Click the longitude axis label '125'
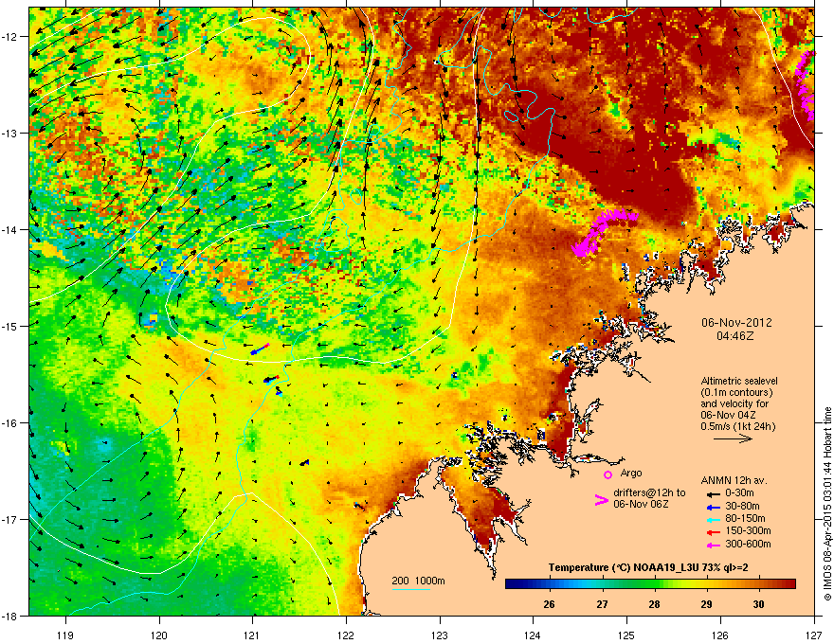Viewport: 834px width, 644px height. [626, 635]
